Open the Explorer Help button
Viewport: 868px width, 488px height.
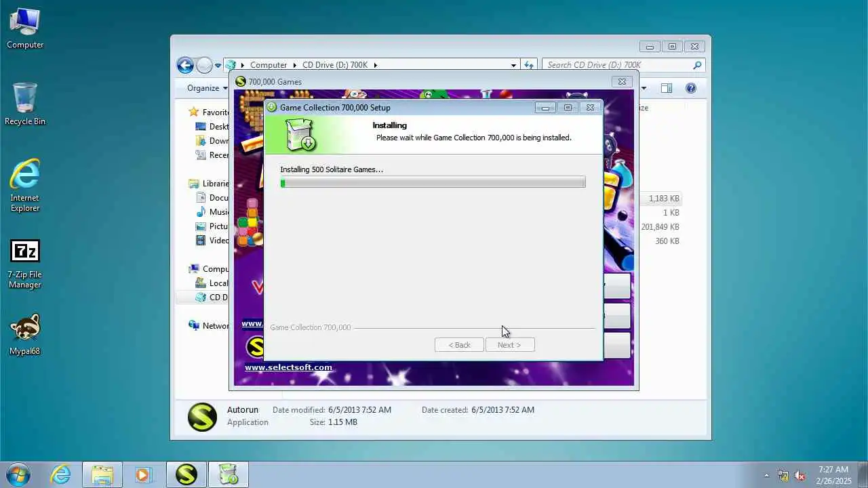(x=691, y=88)
